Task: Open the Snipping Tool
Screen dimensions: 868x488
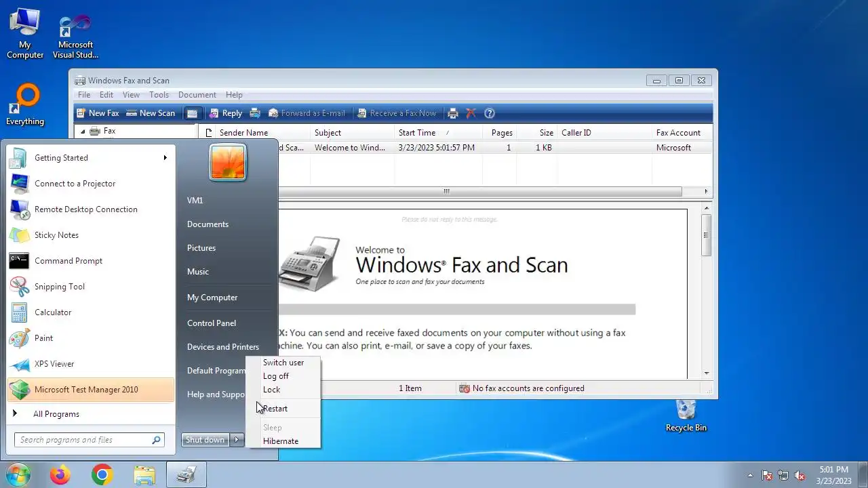Action: [90, 287]
